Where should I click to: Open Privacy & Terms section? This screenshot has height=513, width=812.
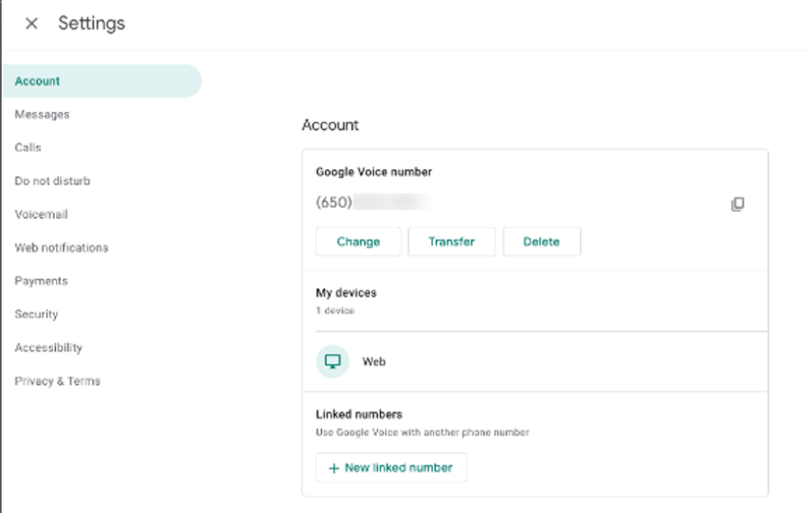(x=58, y=381)
